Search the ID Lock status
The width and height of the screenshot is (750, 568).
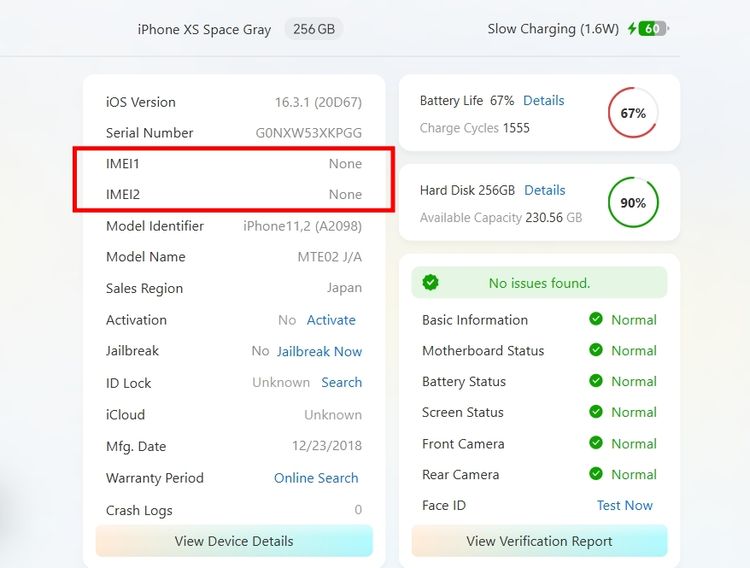click(x=342, y=382)
